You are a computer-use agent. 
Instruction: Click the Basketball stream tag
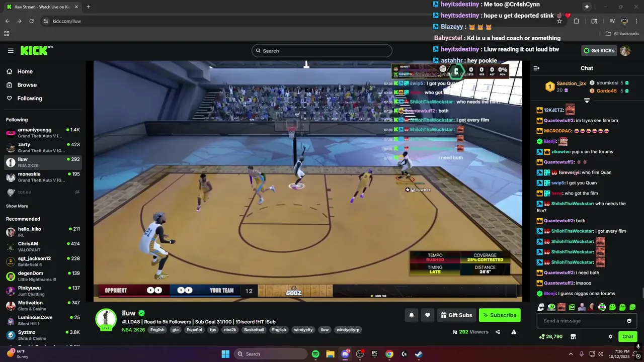[254, 330]
